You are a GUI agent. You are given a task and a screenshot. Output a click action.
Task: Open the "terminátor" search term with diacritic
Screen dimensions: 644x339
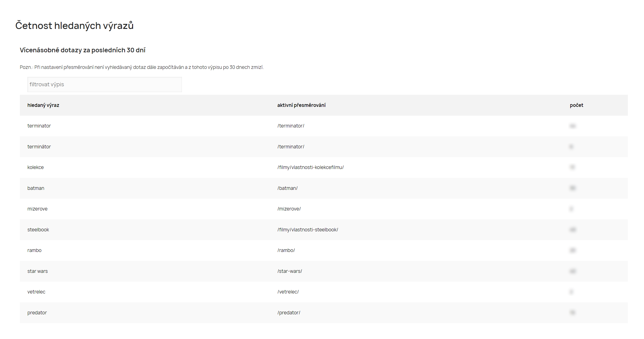(39, 147)
